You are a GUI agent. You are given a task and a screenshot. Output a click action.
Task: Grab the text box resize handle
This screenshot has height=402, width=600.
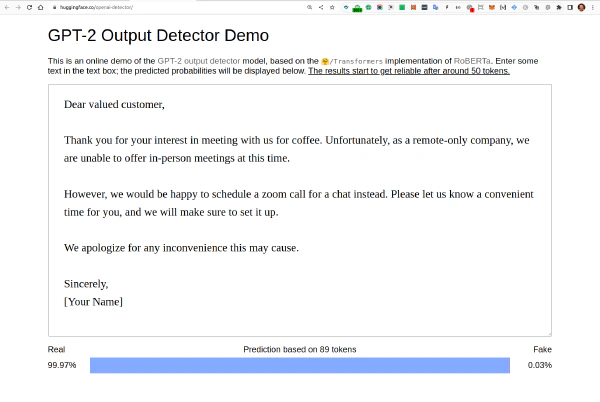pyautogui.click(x=549, y=334)
